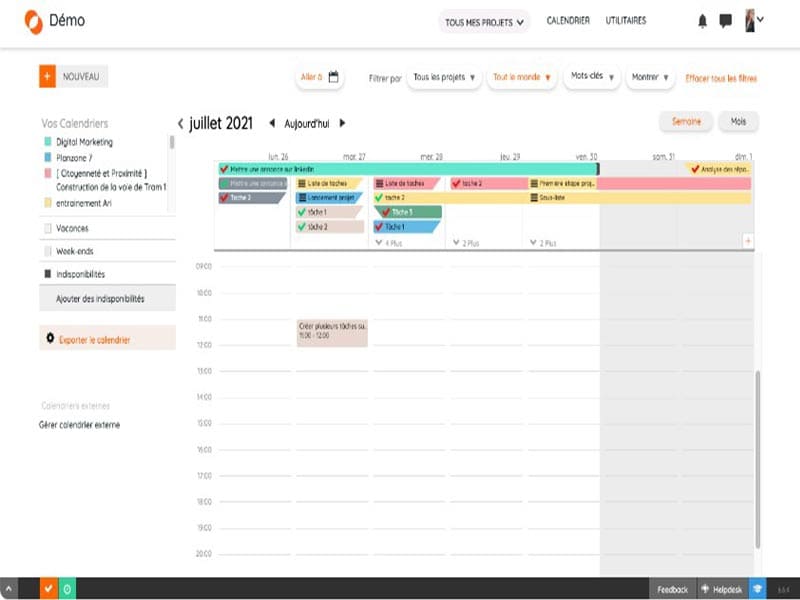Click the green timer icon in the bottom bar
The width and height of the screenshot is (800, 600).
pos(67,589)
